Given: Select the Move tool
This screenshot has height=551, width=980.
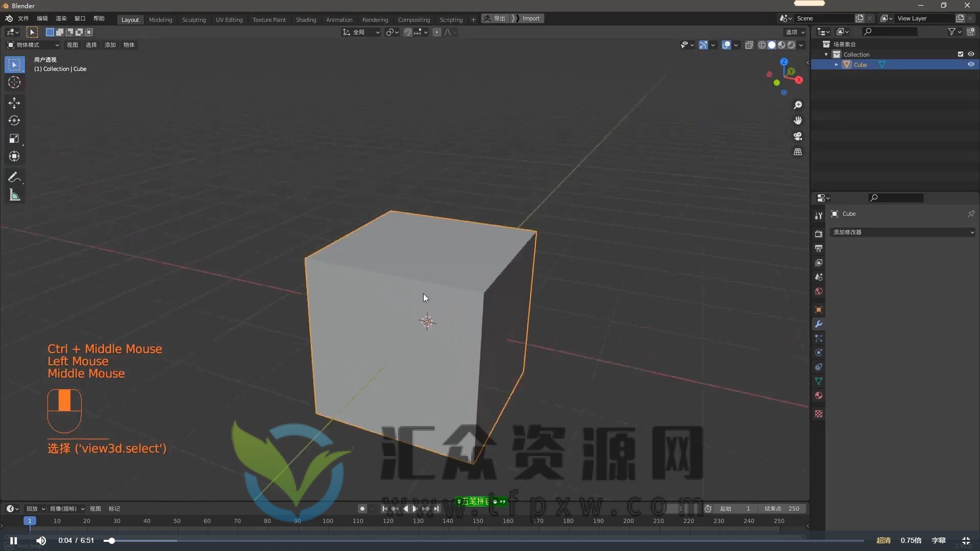Looking at the screenshot, I should 14,103.
